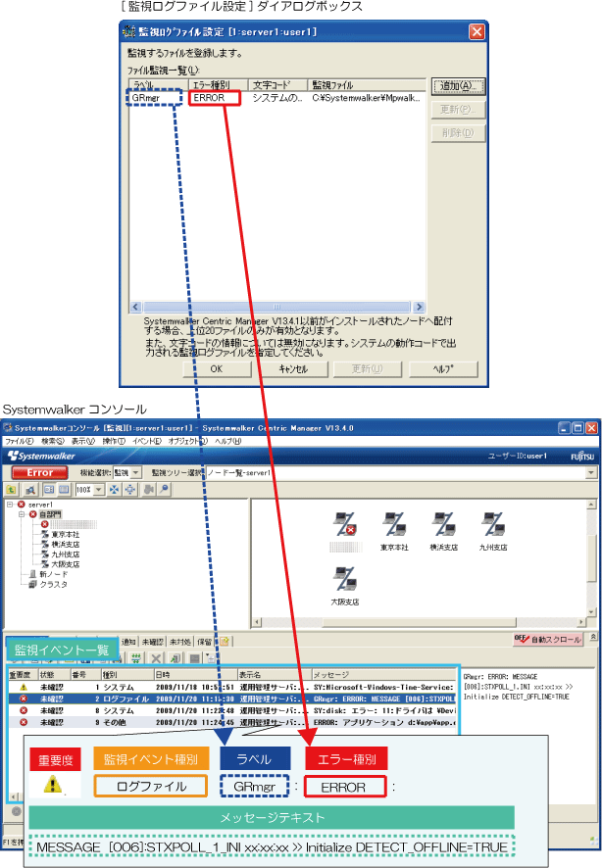
Task: Click the メッセージ column header in event list
Action: point(384,675)
